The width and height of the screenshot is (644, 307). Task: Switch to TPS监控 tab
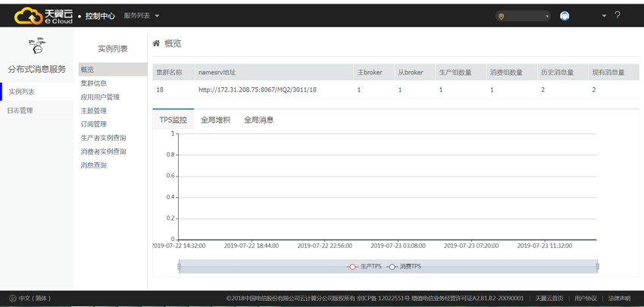174,120
